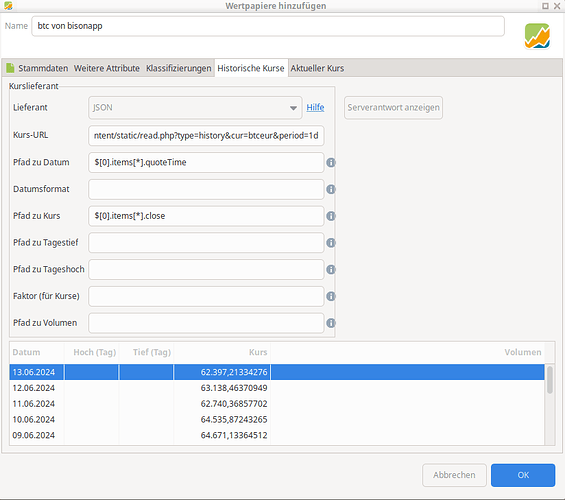
Task: Cancel with the Abbrechen button
Action: pyautogui.click(x=454, y=475)
